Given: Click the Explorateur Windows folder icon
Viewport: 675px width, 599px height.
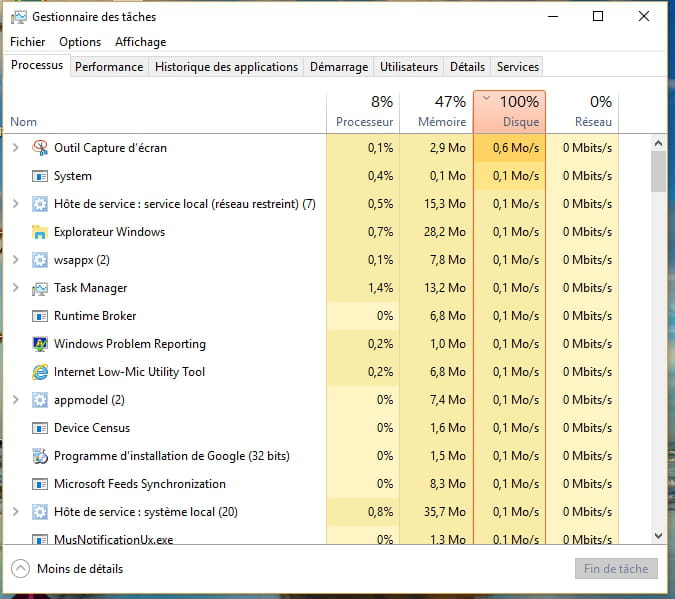Looking at the screenshot, I should (40, 232).
